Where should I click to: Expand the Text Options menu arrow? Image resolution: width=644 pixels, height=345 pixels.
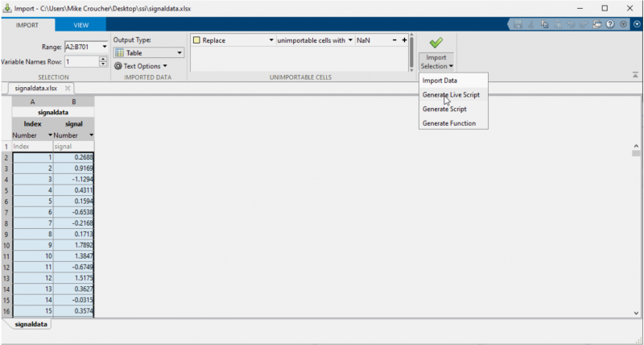[165, 66]
